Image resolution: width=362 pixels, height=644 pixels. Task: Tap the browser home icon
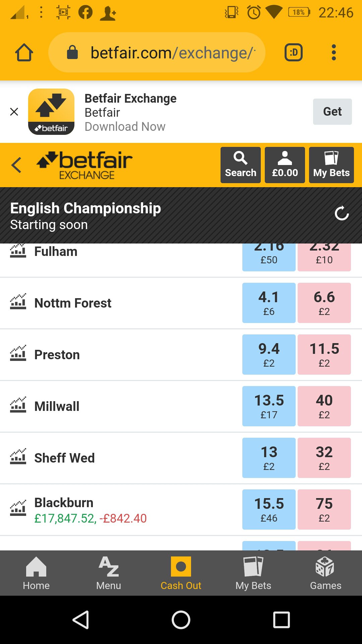(24, 53)
